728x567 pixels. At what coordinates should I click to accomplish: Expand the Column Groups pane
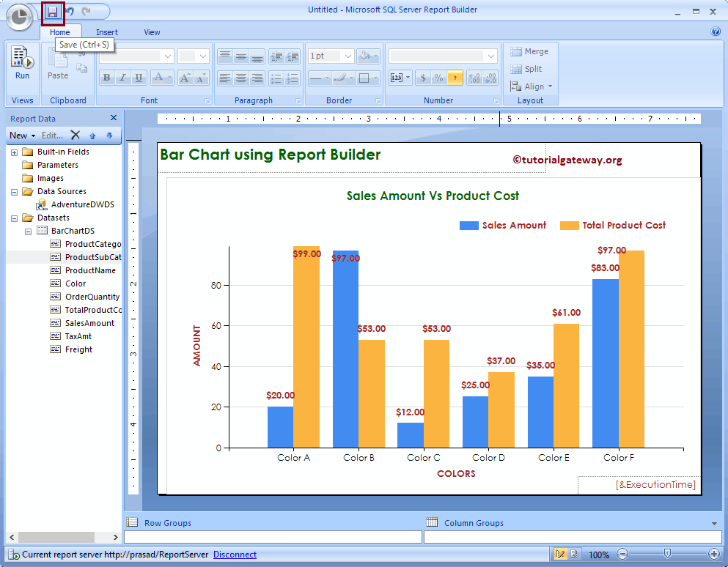[x=715, y=522]
